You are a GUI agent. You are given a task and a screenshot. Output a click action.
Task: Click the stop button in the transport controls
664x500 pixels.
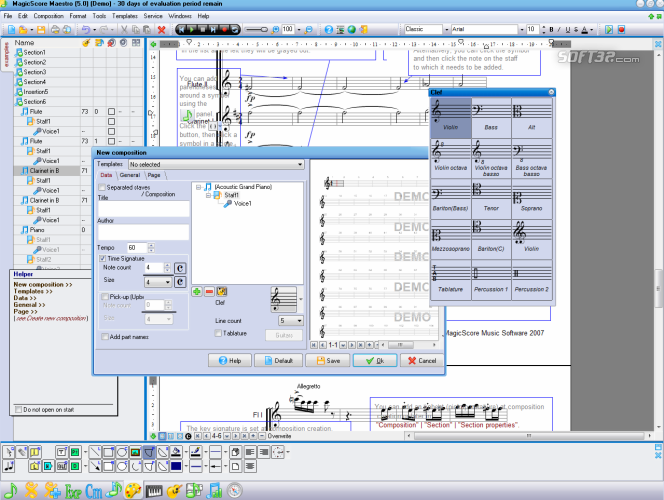(203, 29)
